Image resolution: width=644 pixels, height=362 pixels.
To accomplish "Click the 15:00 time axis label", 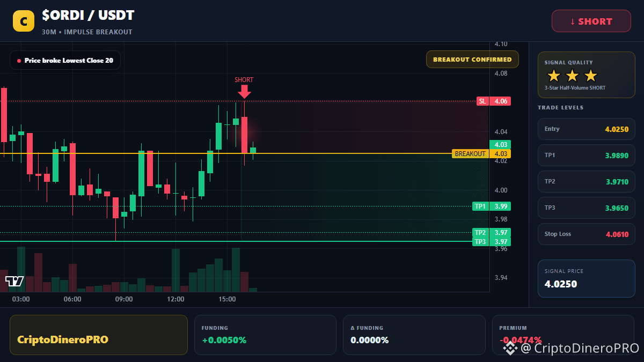I will coord(227,299).
